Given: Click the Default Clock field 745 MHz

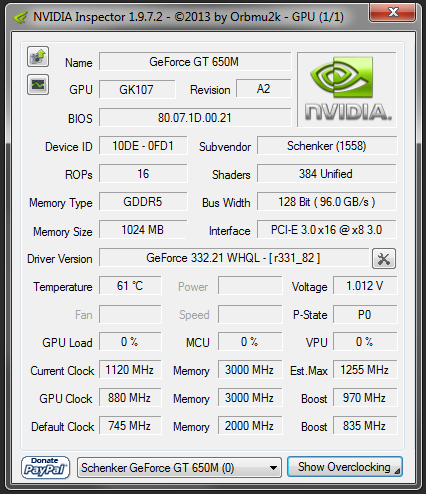Looking at the screenshot, I should (130, 426).
